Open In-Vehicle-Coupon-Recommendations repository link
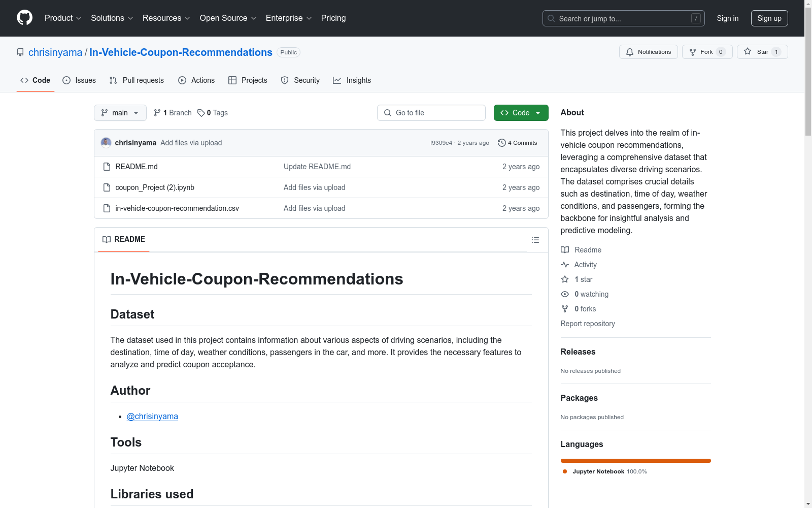The width and height of the screenshot is (812, 508). click(x=181, y=52)
